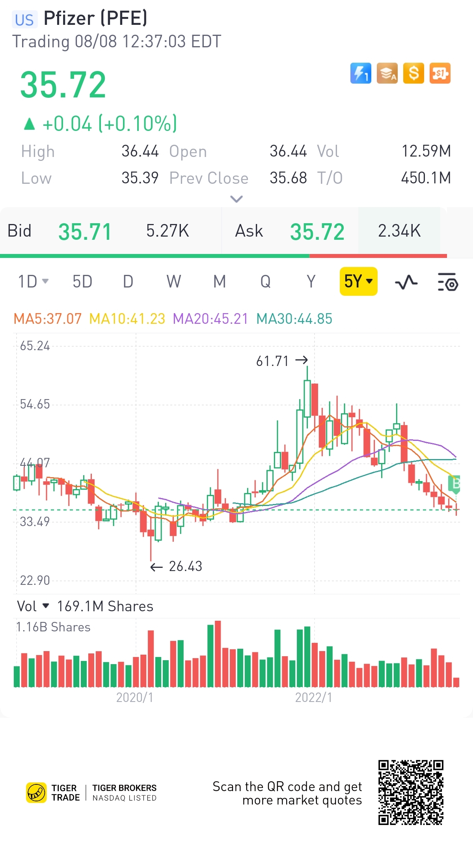
Task: Expand quote details chevron below Prev Close
Action: point(236,199)
